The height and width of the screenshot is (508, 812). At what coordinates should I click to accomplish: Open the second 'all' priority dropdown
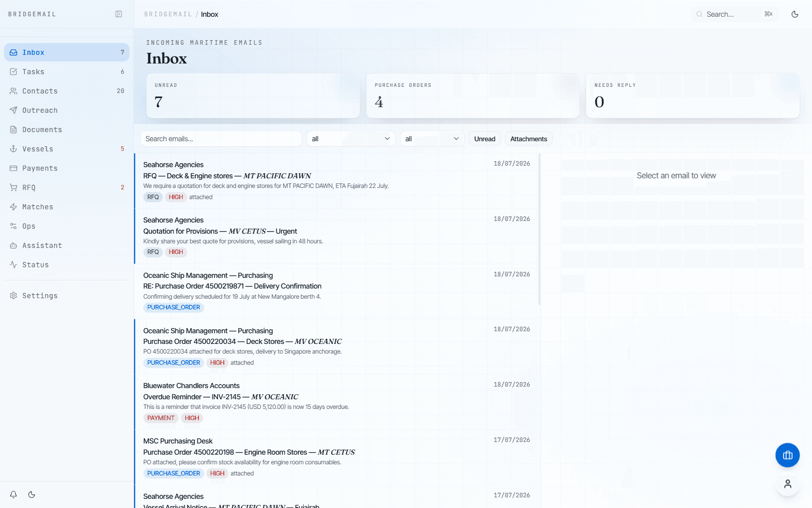(432, 139)
